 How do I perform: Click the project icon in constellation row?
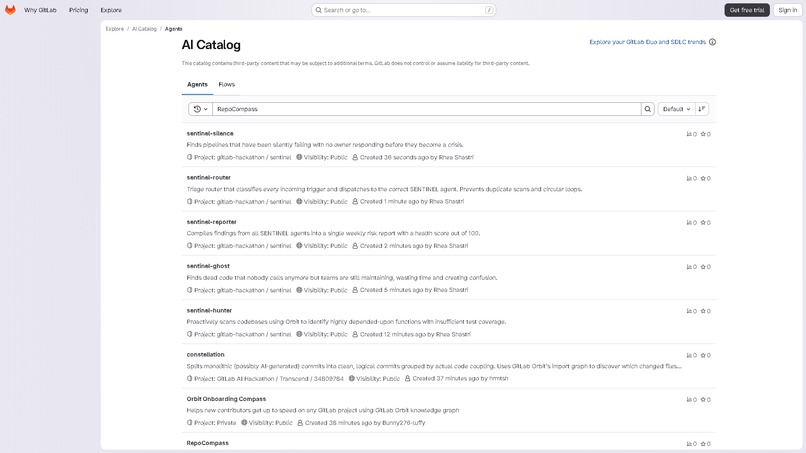pos(189,378)
